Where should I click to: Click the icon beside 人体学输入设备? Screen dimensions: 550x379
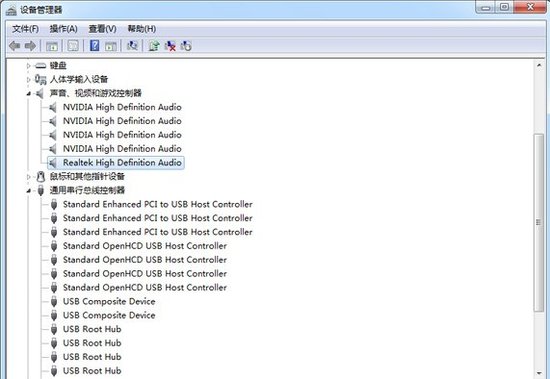point(40,79)
